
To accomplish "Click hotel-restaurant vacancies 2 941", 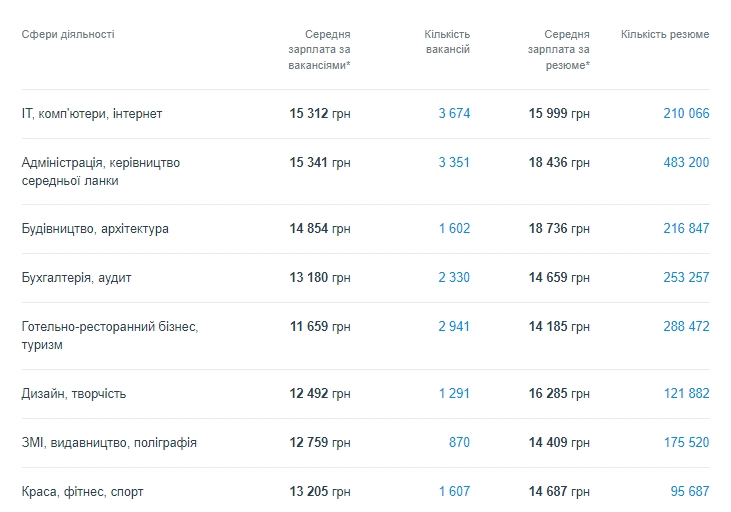I will click(x=454, y=327).
